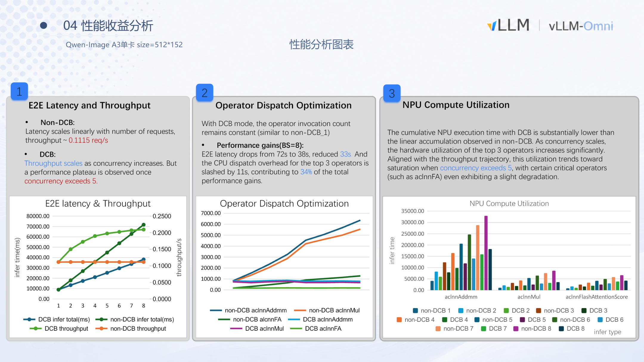The image size is (644, 362).
Task: Click the non-DCB throughput legend entry
Action: (x=131, y=328)
